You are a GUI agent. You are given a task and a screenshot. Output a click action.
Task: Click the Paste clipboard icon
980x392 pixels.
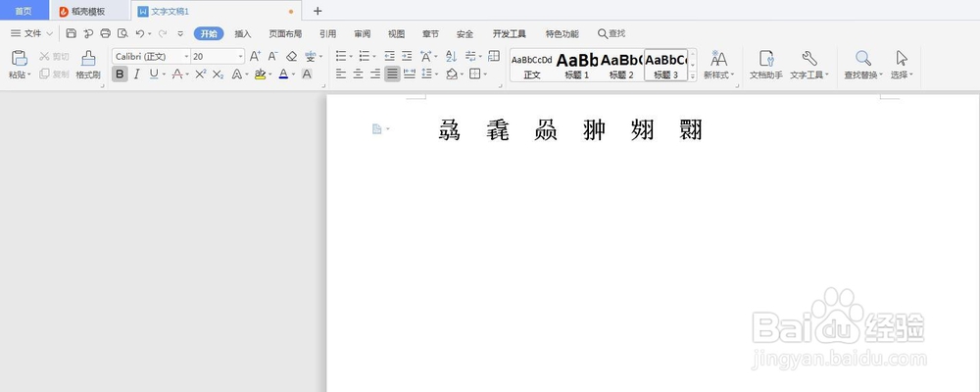(x=20, y=58)
